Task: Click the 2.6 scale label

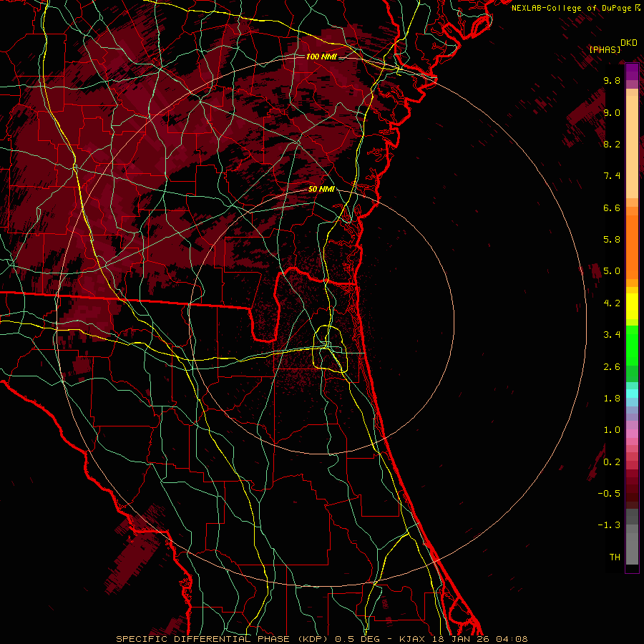Action: [x=612, y=367]
